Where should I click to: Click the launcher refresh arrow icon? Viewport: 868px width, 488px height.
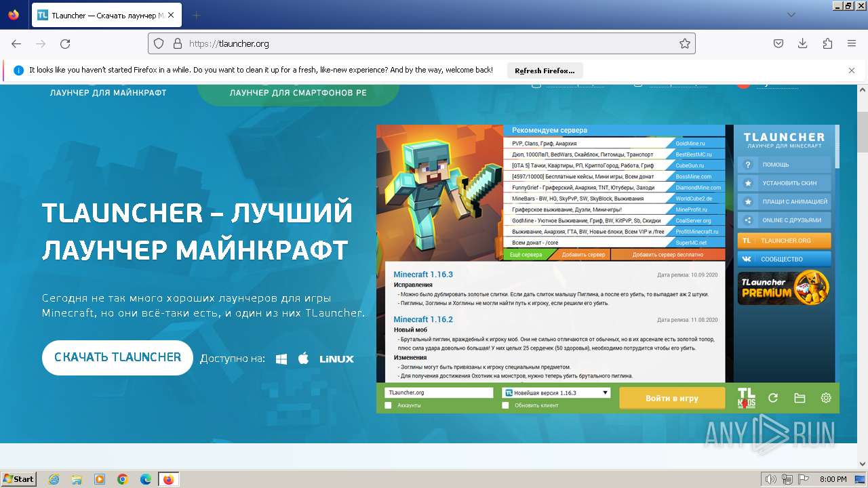click(x=772, y=399)
